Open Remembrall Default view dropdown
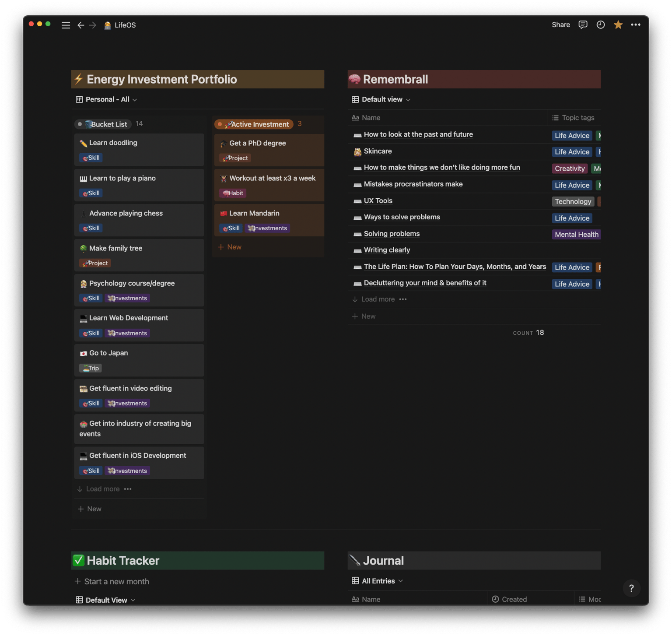 click(381, 99)
